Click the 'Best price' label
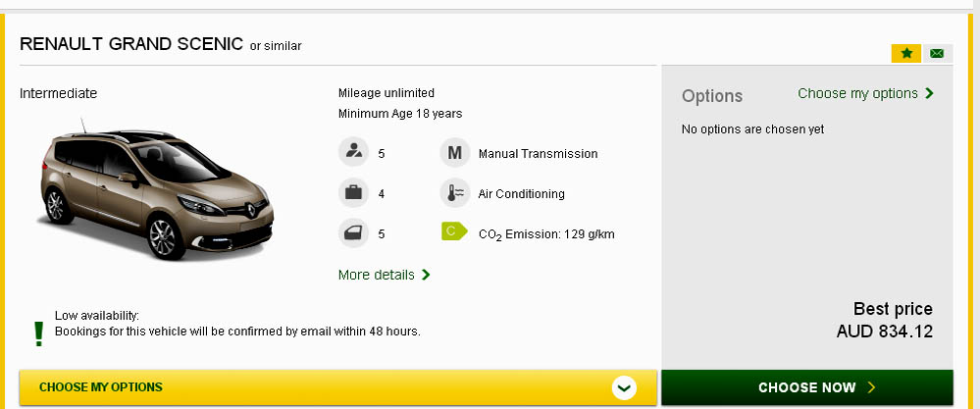 (893, 309)
